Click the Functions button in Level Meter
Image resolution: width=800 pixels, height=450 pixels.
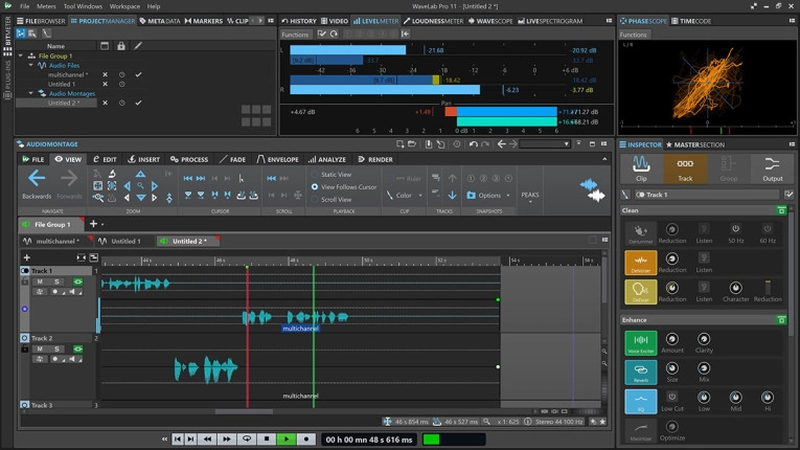(295, 34)
